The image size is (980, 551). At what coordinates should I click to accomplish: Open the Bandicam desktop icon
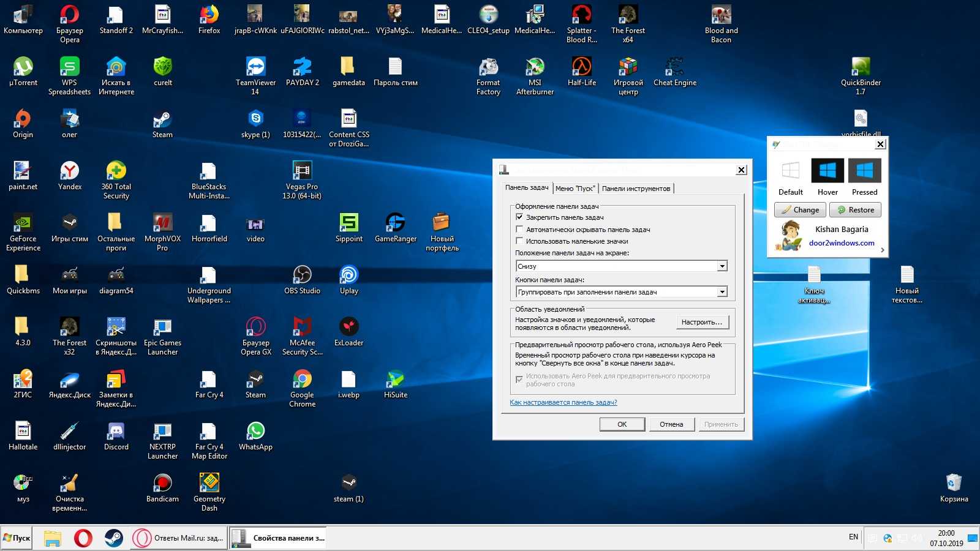(x=162, y=488)
